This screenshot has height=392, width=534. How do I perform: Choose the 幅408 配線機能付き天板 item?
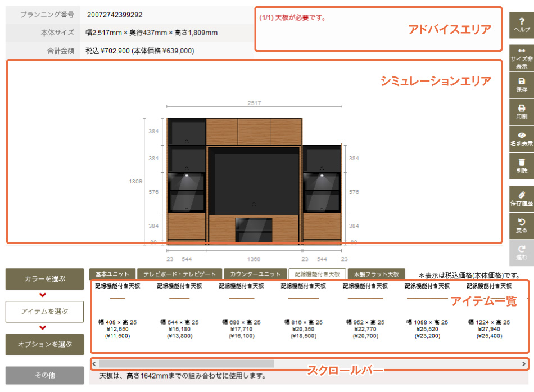pyautogui.click(x=117, y=312)
